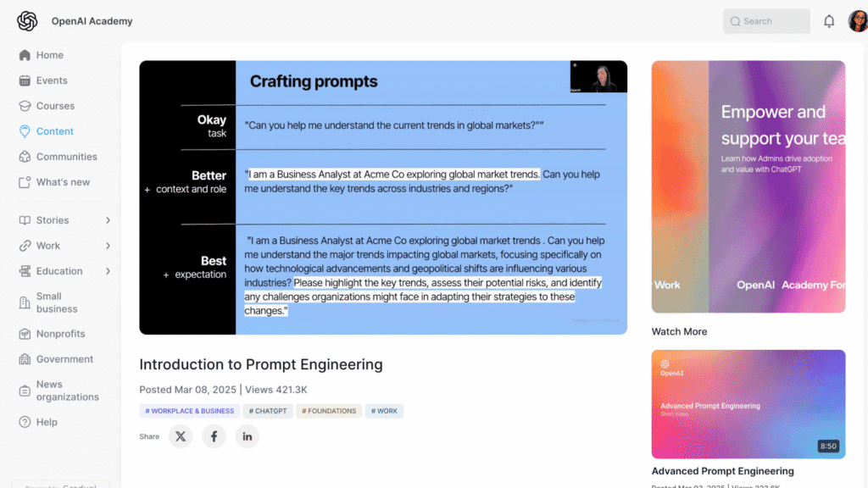
Task: Expand the Work submenu chevron
Action: 108,246
